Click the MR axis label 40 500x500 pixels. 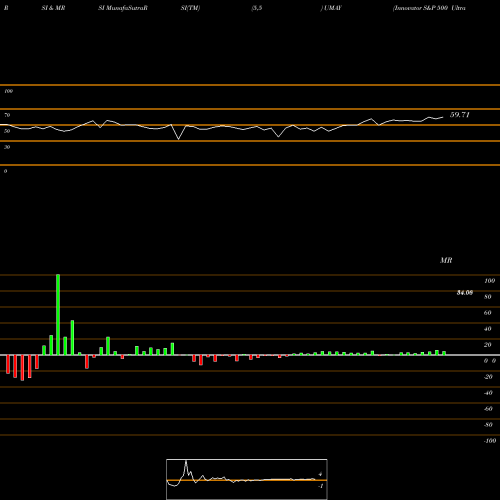tap(488, 329)
